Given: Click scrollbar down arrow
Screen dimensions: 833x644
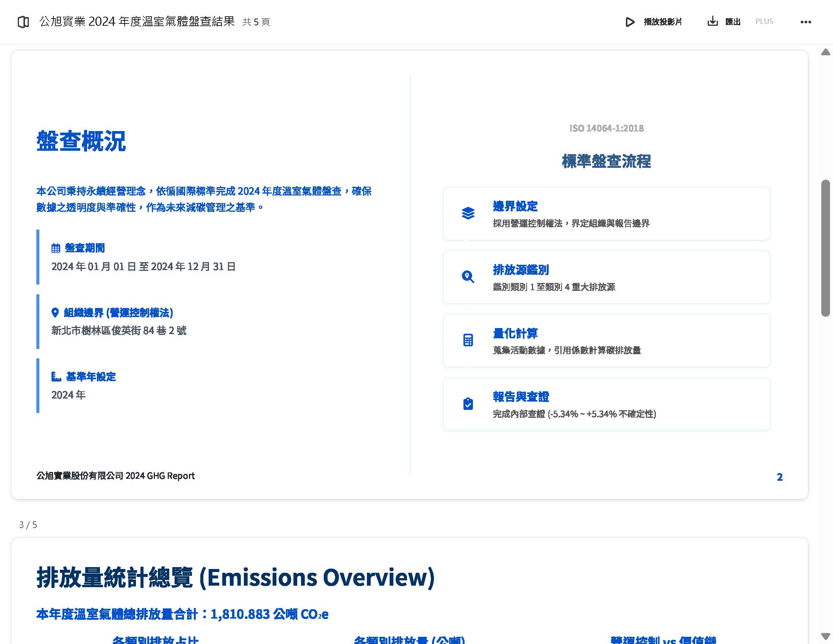Looking at the screenshot, I should point(826,636).
